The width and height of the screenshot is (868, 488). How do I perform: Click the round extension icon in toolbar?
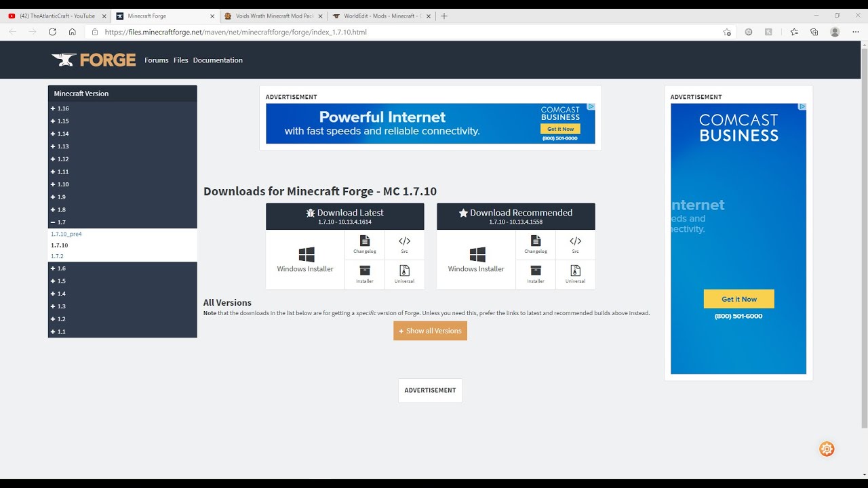pyautogui.click(x=749, y=32)
